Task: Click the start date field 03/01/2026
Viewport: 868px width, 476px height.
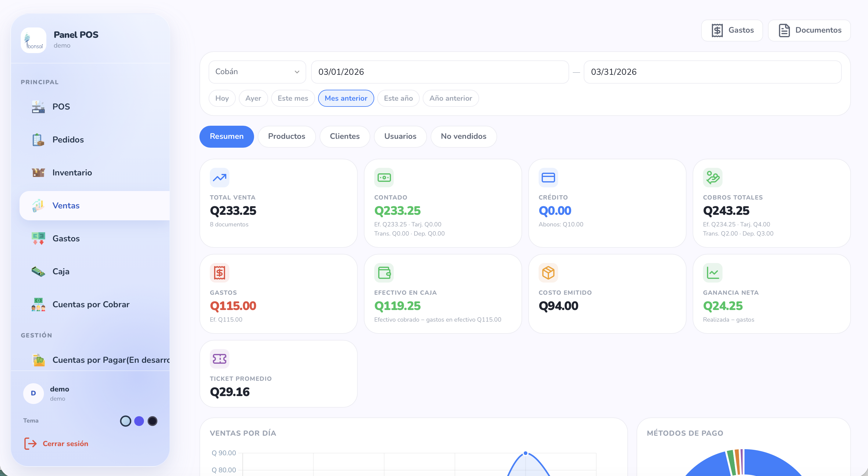Action: point(440,72)
